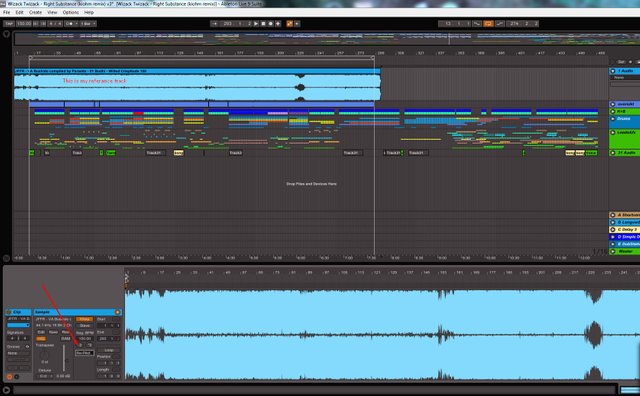This screenshot has height=396, width=640.
Task: Toggle the orange Warp button
Action: pos(84,319)
